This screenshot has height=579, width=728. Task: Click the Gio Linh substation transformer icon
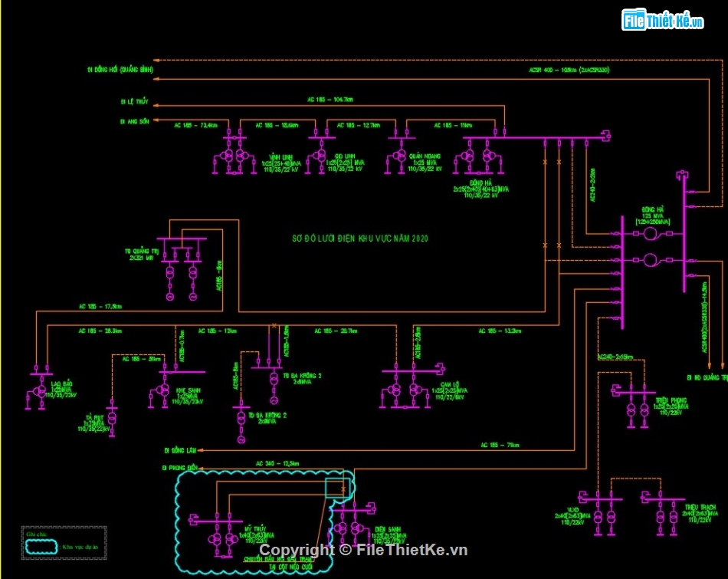coord(319,155)
